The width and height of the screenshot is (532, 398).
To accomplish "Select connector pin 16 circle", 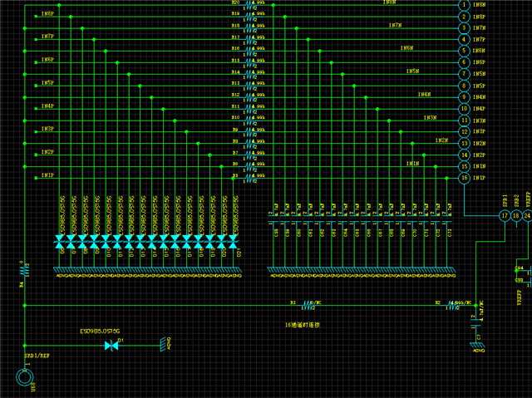I will [x=464, y=178].
